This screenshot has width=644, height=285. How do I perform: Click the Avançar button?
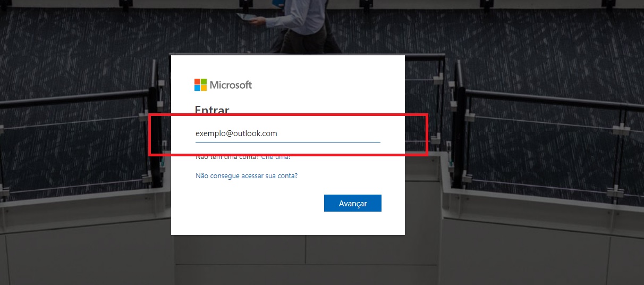[x=353, y=203]
